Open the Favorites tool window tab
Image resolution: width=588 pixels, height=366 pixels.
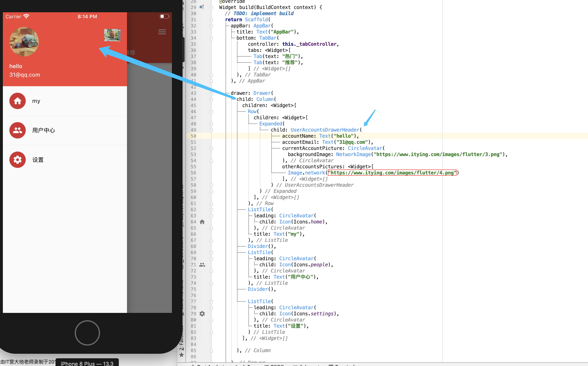tap(182, 343)
